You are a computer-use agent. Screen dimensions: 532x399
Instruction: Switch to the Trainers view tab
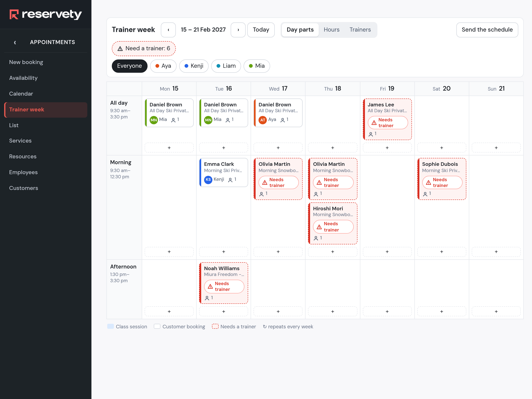pyautogui.click(x=360, y=30)
